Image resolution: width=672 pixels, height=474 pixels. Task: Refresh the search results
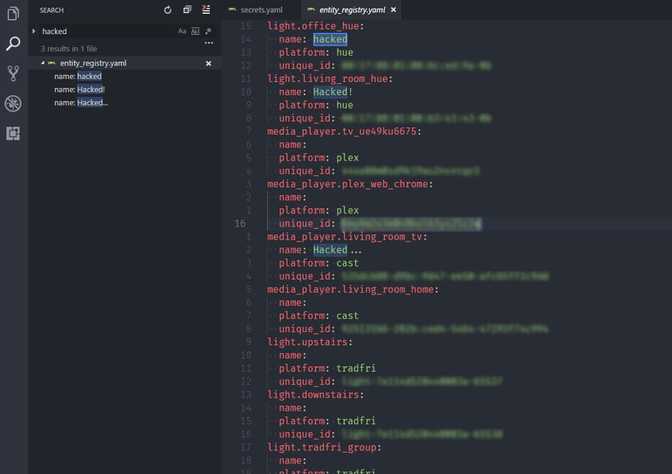click(x=168, y=10)
